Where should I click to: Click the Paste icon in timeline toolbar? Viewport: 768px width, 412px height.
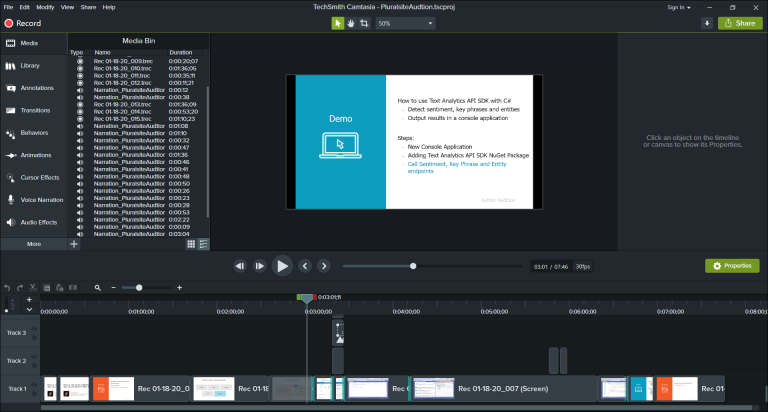tap(60, 288)
